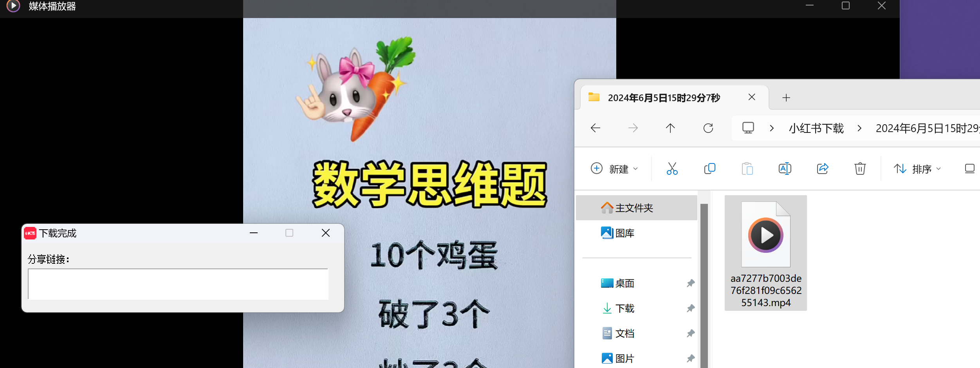Click the This PC monitor icon in address bar
Image resolution: width=980 pixels, height=368 pixels.
[x=748, y=128]
